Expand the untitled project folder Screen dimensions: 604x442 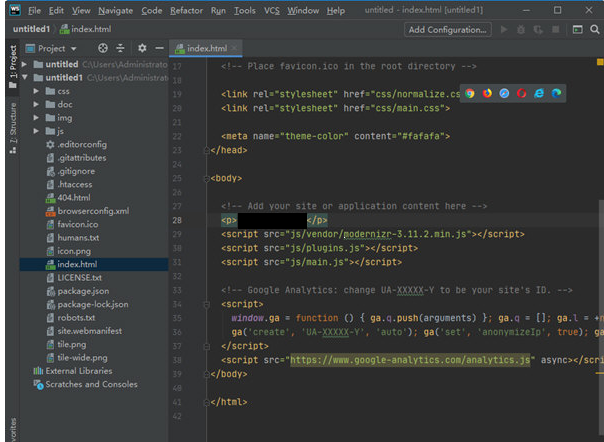pos(24,64)
